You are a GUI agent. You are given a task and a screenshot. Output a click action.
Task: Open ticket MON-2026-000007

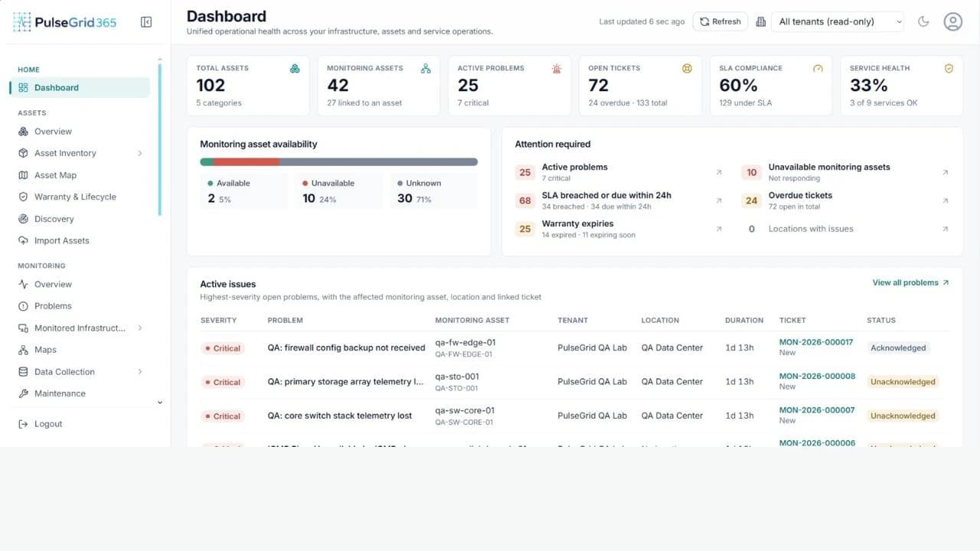coord(817,410)
